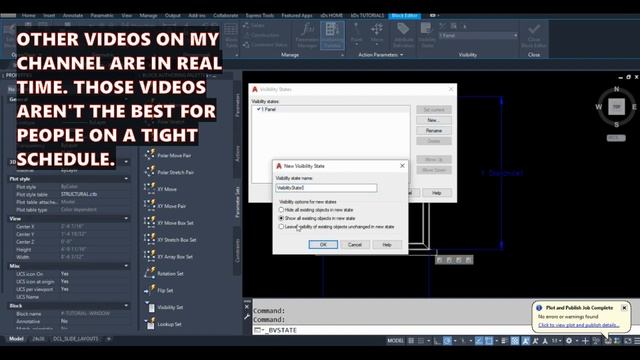Screen dimensions: 640x360
Task: Click the Attribute Definition ribbon icon
Action: point(403,36)
